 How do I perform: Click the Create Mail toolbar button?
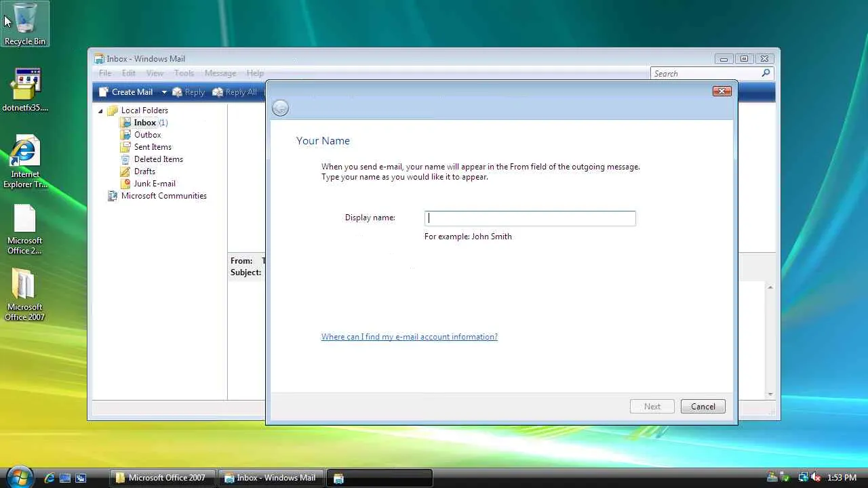point(126,92)
